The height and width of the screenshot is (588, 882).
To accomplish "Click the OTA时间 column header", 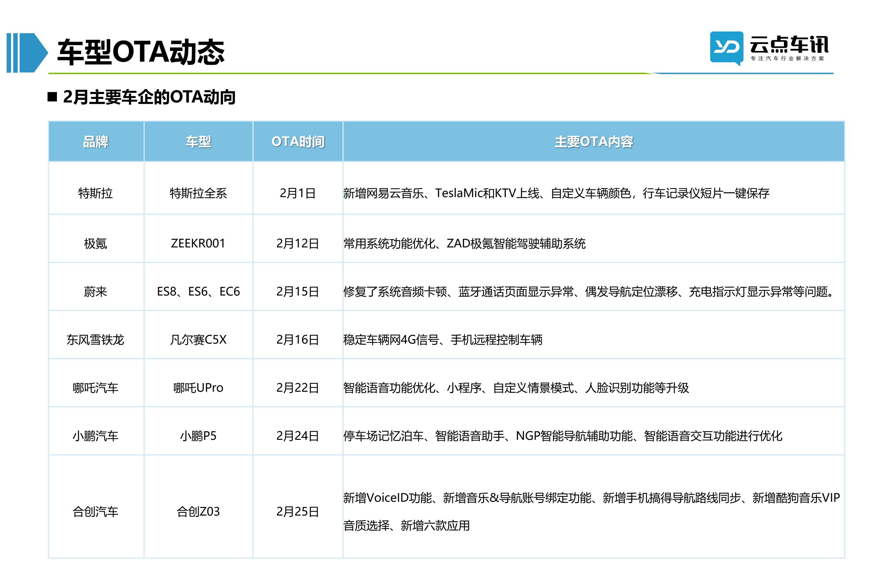I will (298, 142).
